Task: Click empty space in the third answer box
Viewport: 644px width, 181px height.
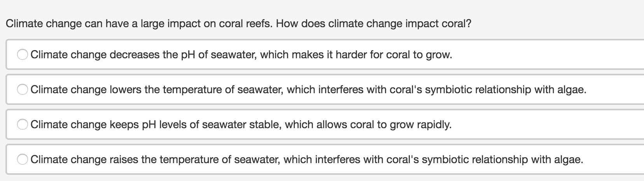Action: coord(544,125)
